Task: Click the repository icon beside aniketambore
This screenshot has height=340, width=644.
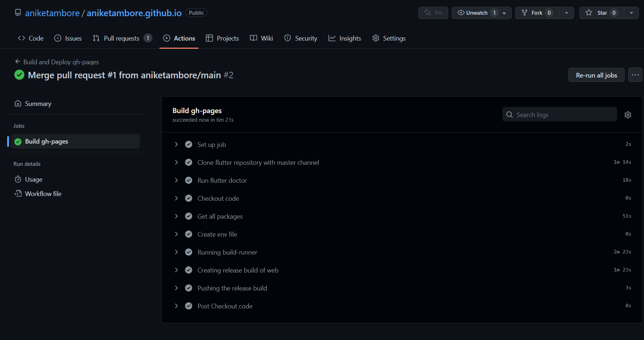Action: point(18,13)
